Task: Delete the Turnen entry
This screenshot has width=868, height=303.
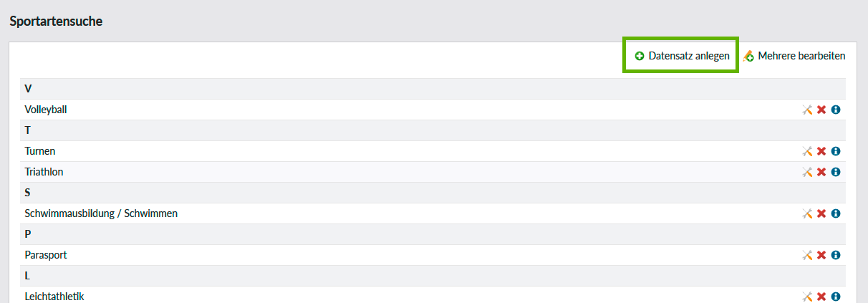Action: pyautogui.click(x=821, y=152)
